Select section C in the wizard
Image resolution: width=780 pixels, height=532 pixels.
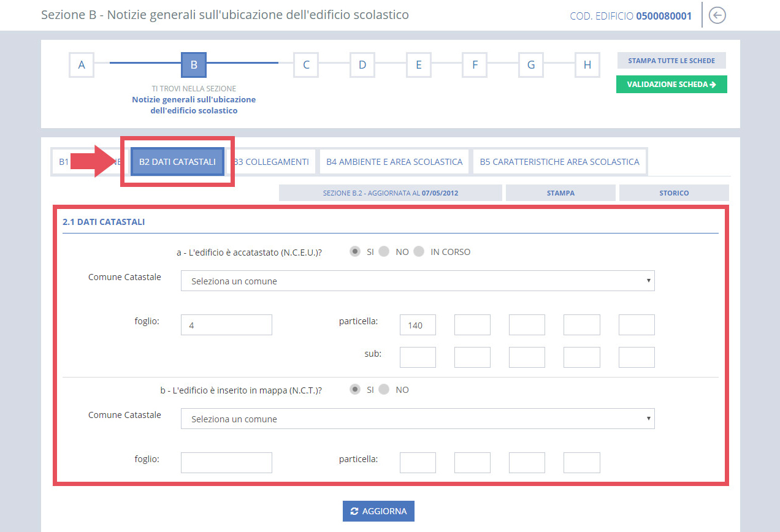(305, 64)
